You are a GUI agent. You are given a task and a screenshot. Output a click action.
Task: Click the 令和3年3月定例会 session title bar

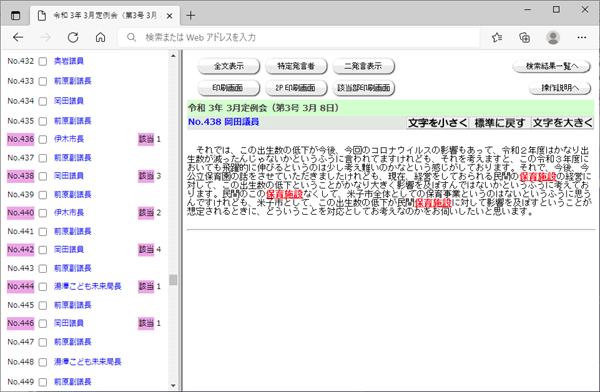[391, 108]
